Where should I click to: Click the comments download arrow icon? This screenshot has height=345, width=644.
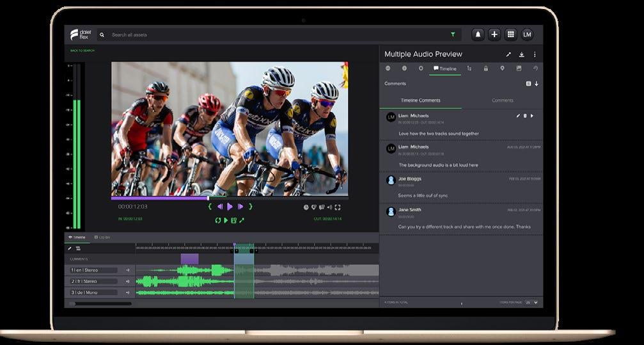point(537,83)
